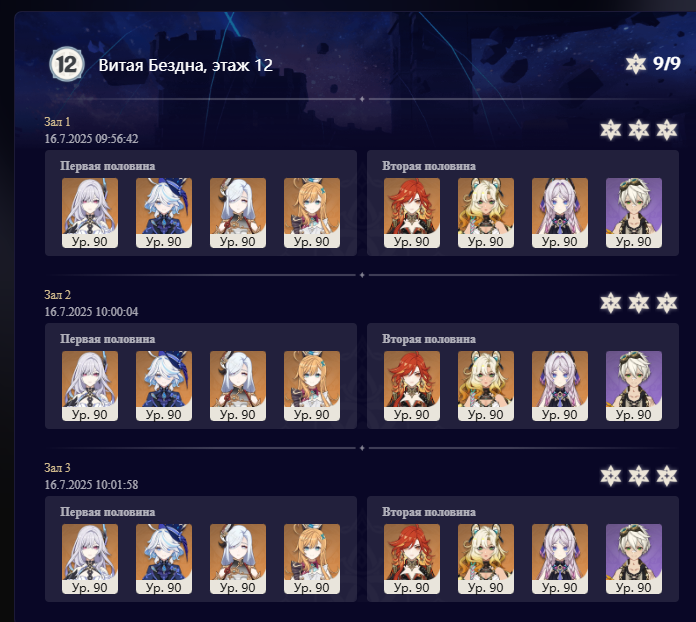Open the purple-background character card in Зал 1
Screen dimensions: 696x622
click(x=633, y=213)
